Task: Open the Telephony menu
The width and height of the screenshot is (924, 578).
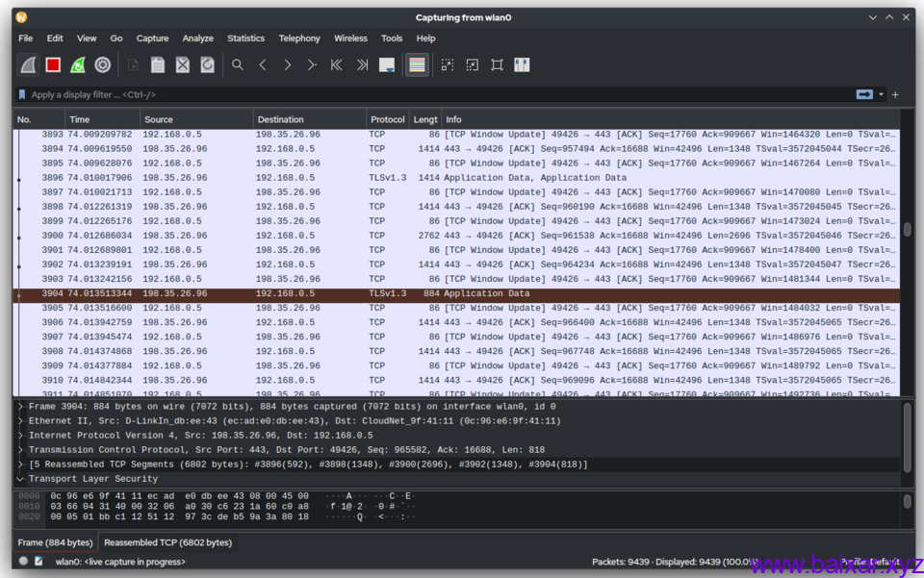Action: tap(299, 38)
